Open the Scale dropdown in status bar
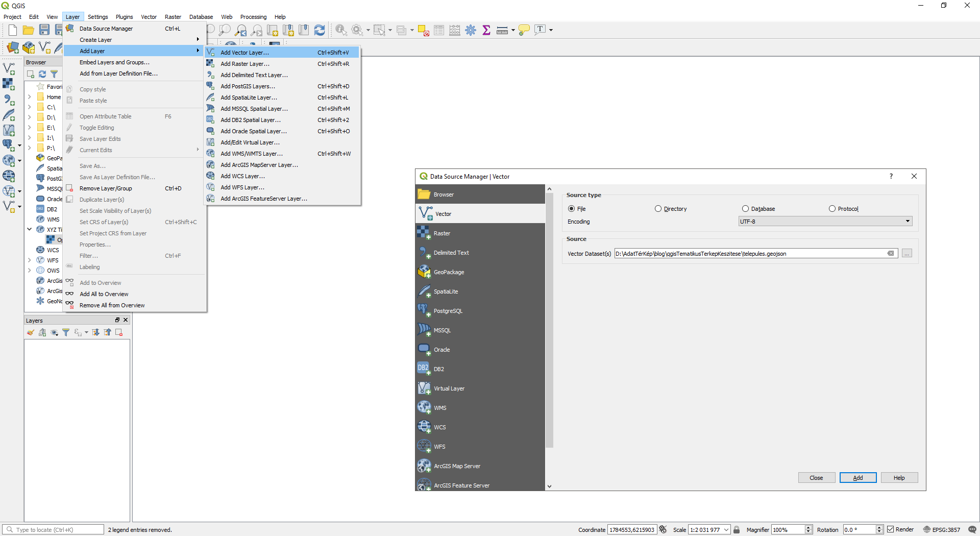This screenshot has height=536, width=980. [726, 530]
